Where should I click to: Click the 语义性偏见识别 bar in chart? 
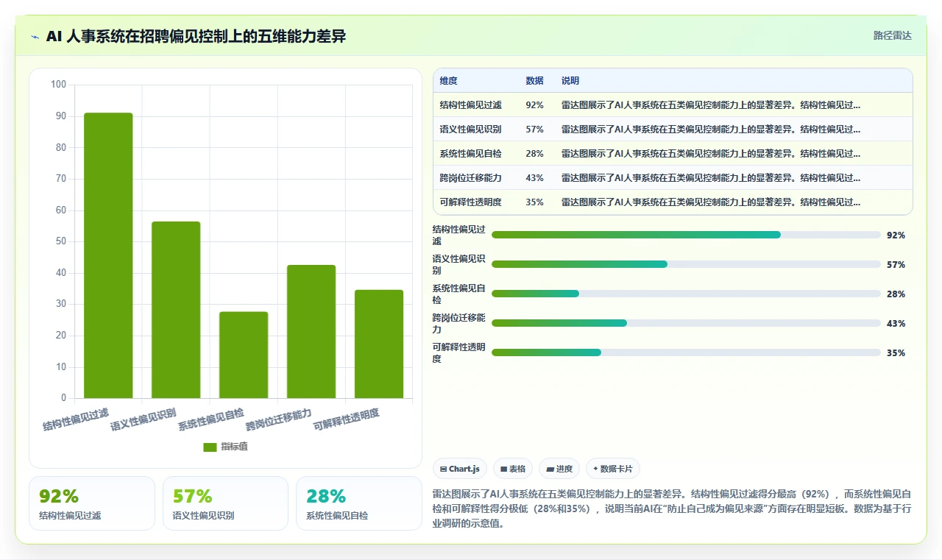coord(176,310)
